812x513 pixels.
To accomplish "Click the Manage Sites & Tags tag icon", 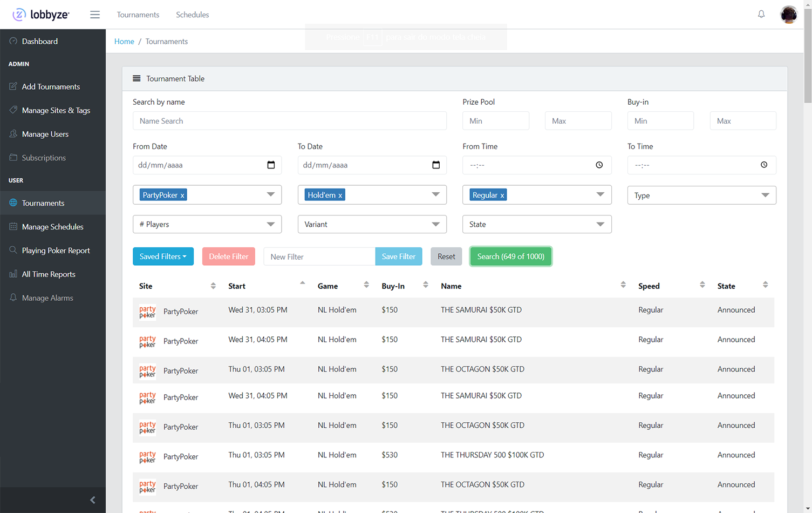I will (x=13, y=110).
